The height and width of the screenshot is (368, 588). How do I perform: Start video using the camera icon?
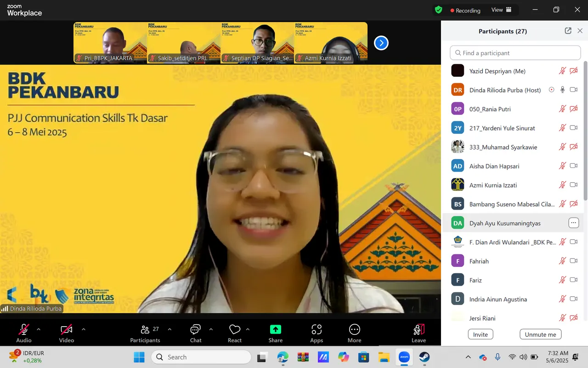tap(67, 329)
